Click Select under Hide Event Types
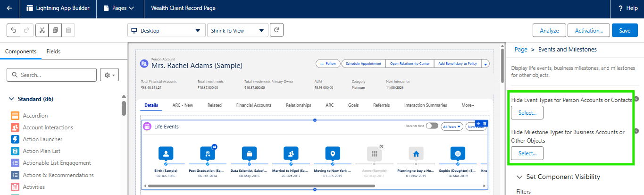The width and height of the screenshot is (644, 195). click(x=527, y=113)
